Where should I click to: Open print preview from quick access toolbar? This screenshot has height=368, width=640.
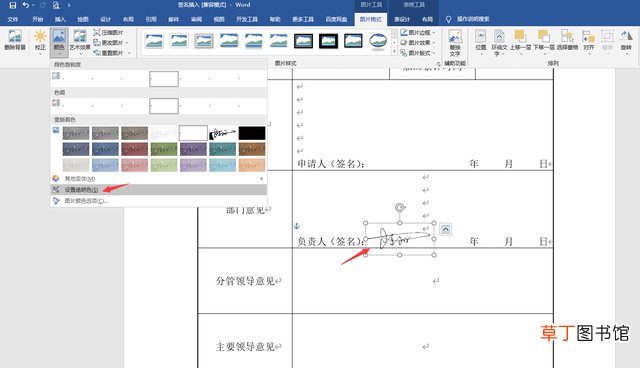tap(56, 5)
